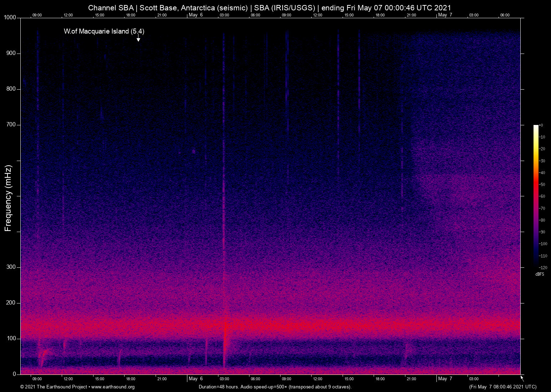This screenshot has height=392, width=551.
Task: Select the 'W.of Macquarie Island (5.4)' annotation
Action: pyautogui.click(x=104, y=31)
